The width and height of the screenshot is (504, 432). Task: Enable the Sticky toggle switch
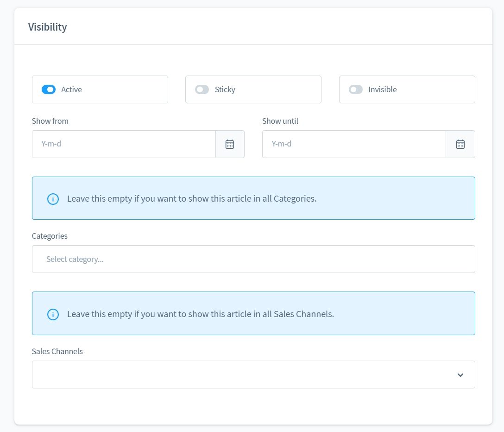(x=202, y=89)
